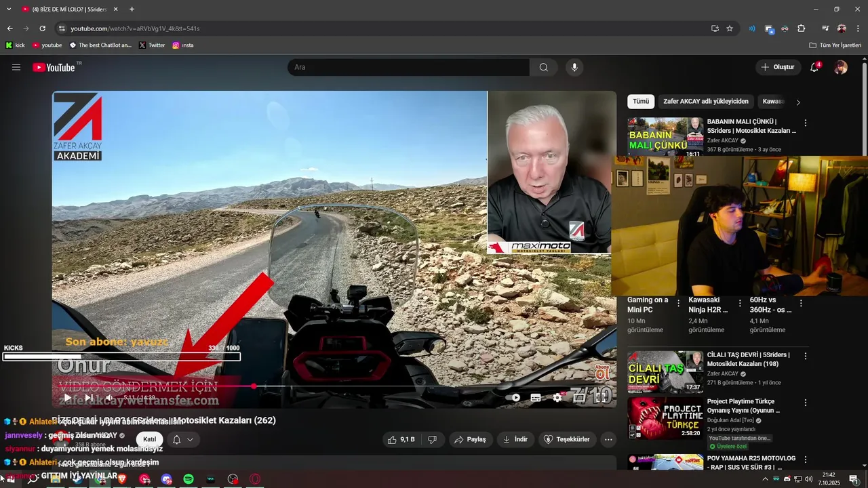Open a new browser tab
This screenshot has width=868, height=488.
coord(132,9)
